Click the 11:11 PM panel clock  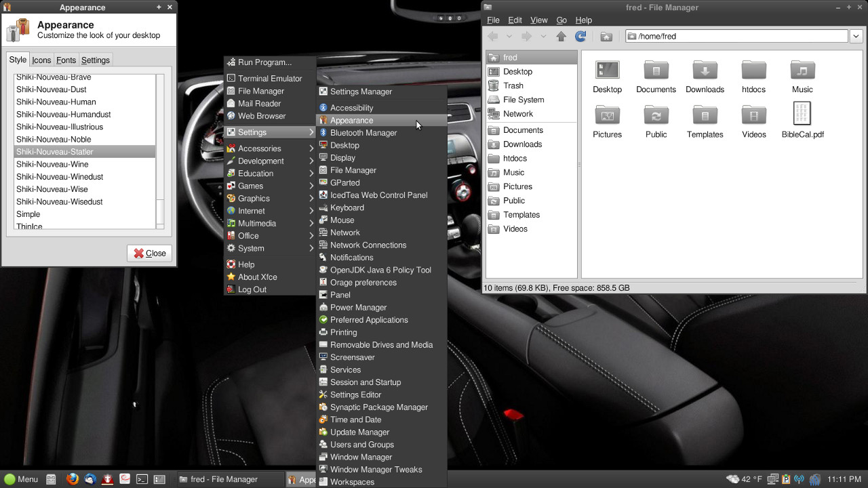(844, 479)
